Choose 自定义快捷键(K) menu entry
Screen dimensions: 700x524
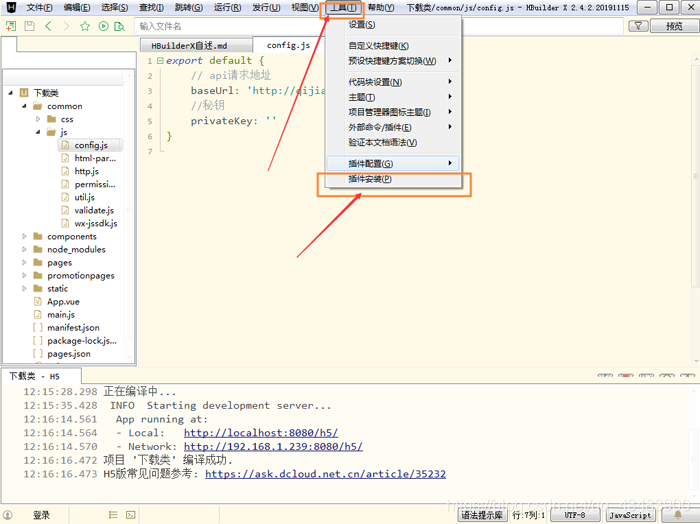(393, 46)
